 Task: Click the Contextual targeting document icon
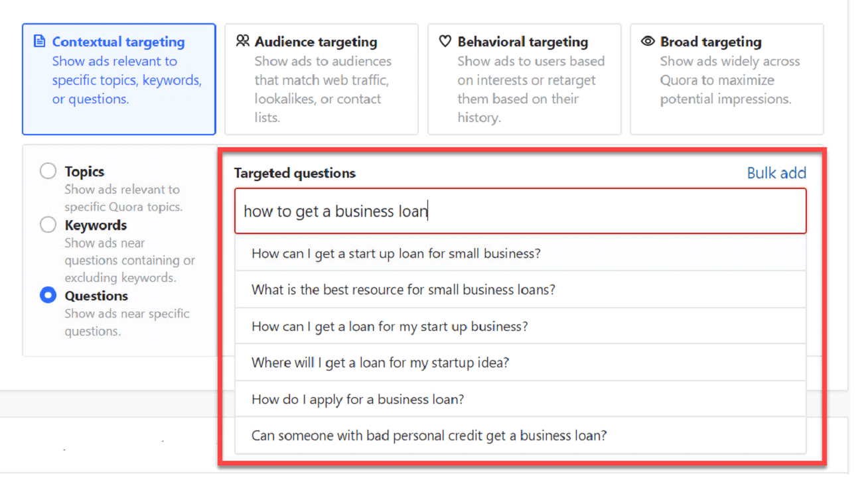(x=39, y=41)
